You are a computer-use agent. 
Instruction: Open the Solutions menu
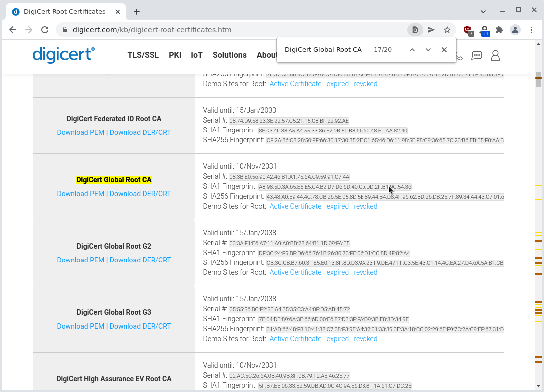click(x=230, y=55)
